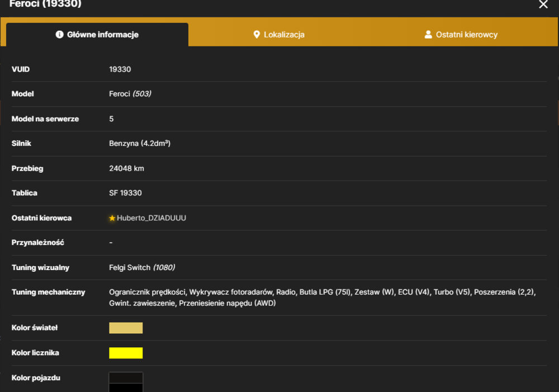Click the bright yellow Kolor licznika swatch
Viewport: 559px width, 392px height.
coord(126,353)
